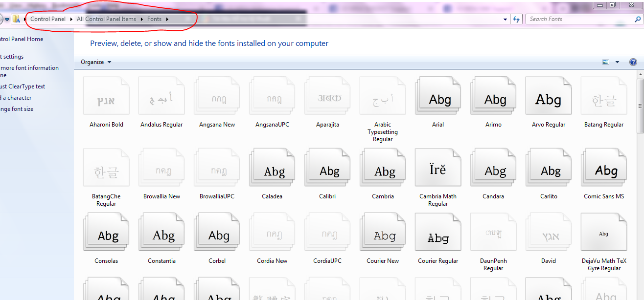Select the Comic Sans MS font icon
The image size is (644, 300).
point(604,168)
